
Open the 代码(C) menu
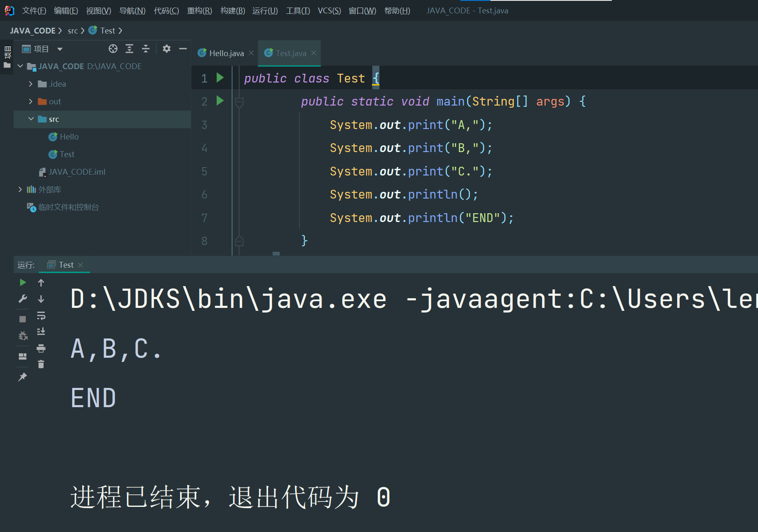point(166,10)
